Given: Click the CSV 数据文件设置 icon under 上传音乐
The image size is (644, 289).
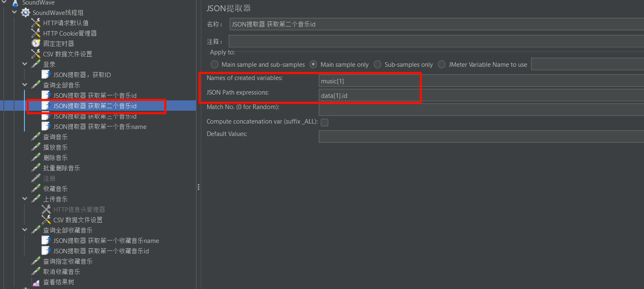Looking at the screenshot, I should click(x=46, y=220).
